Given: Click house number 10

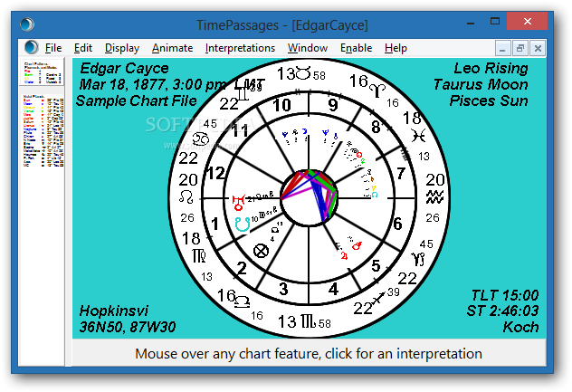Looking at the screenshot, I should coord(282,105).
